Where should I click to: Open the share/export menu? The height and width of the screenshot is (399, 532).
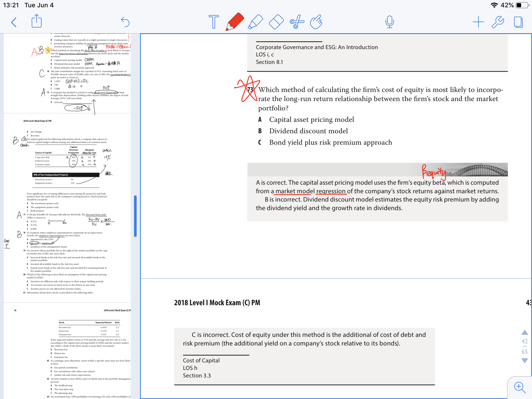click(x=37, y=21)
